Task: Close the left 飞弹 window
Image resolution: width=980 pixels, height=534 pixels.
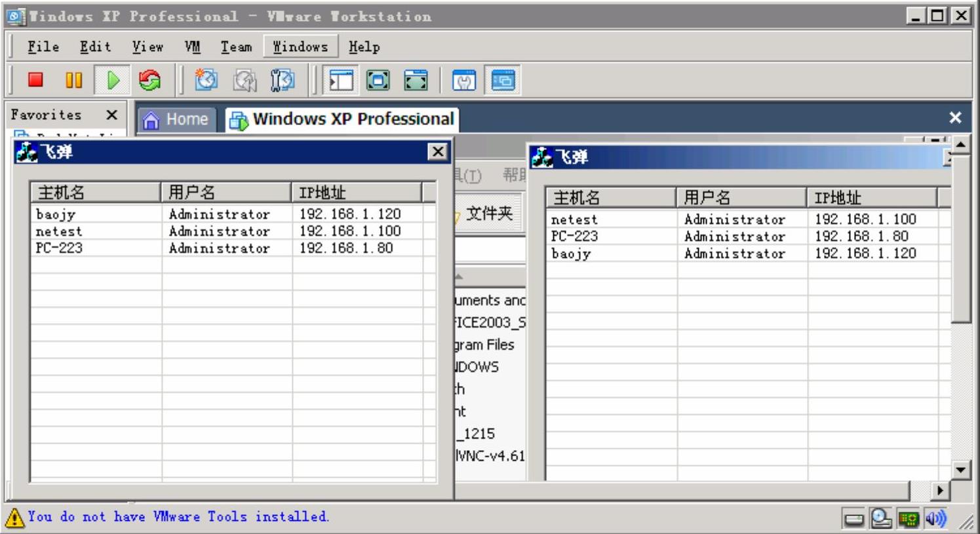Action: point(437,152)
